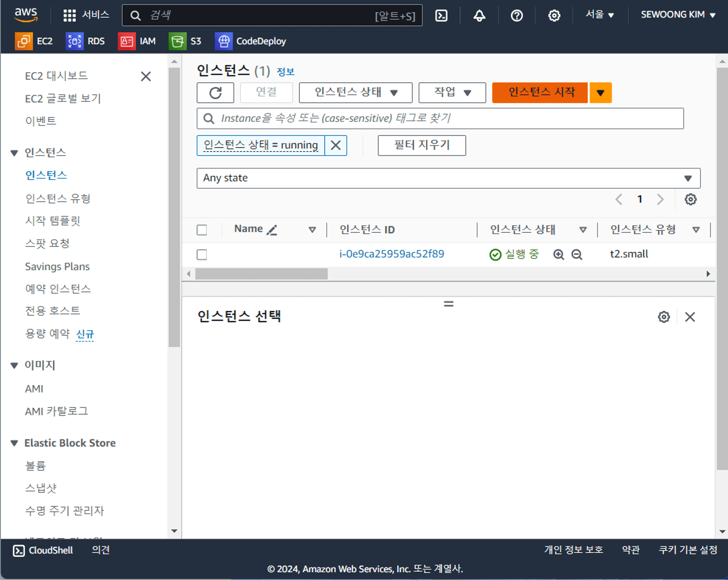Remove the running state filter chip
This screenshot has height=580, width=728.
tap(336, 145)
